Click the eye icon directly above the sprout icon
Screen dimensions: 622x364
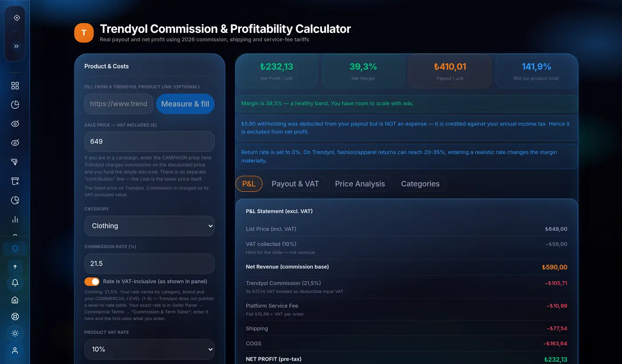[15, 143]
